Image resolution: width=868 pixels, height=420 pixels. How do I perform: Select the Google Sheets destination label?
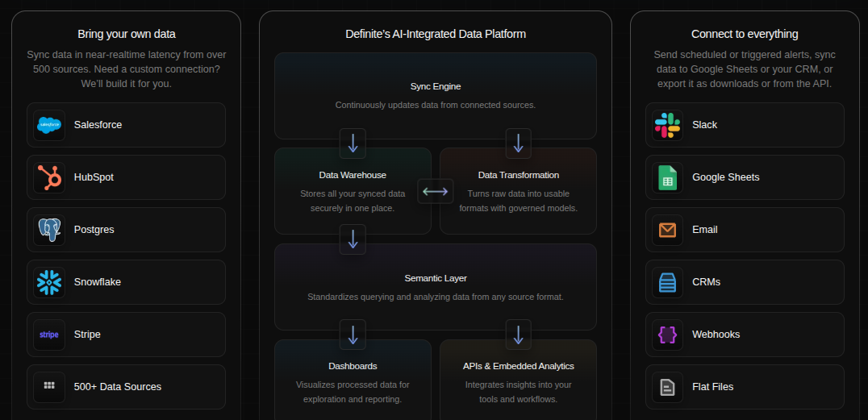(726, 177)
